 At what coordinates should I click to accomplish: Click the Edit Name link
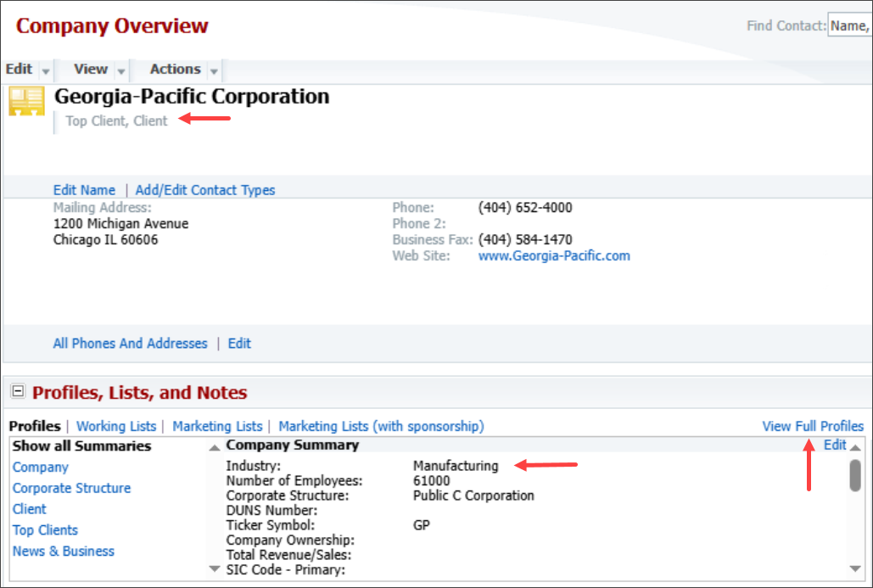[x=83, y=189]
